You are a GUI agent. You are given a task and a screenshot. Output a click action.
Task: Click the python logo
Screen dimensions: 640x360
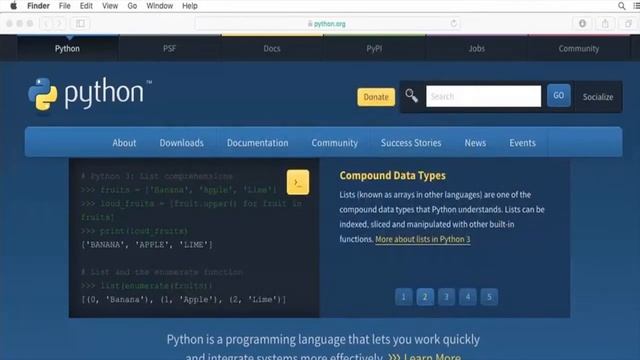click(x=89, y=94)
